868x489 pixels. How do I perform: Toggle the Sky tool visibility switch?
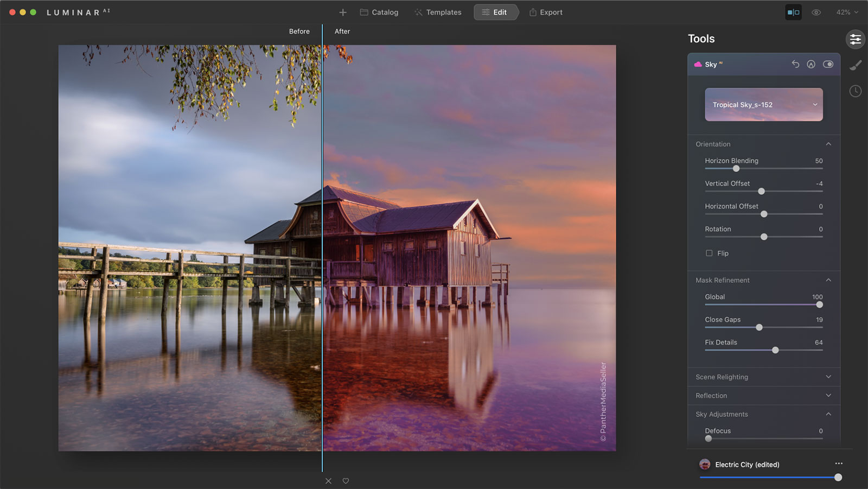828,64
